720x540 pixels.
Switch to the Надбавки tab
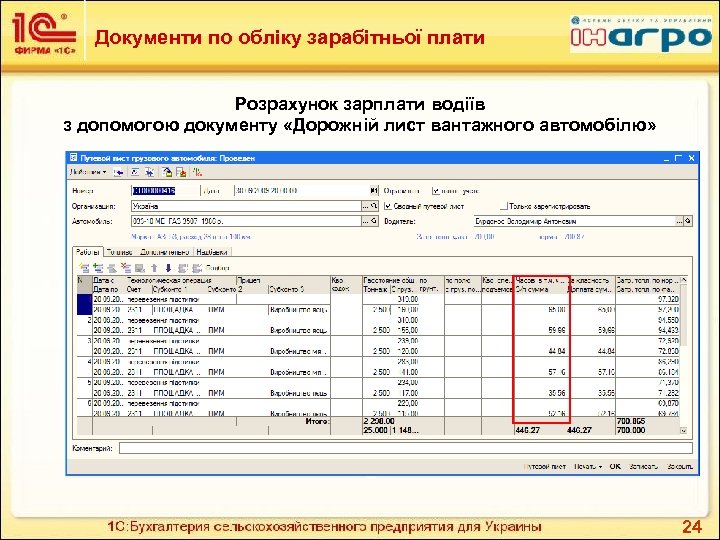212,252
